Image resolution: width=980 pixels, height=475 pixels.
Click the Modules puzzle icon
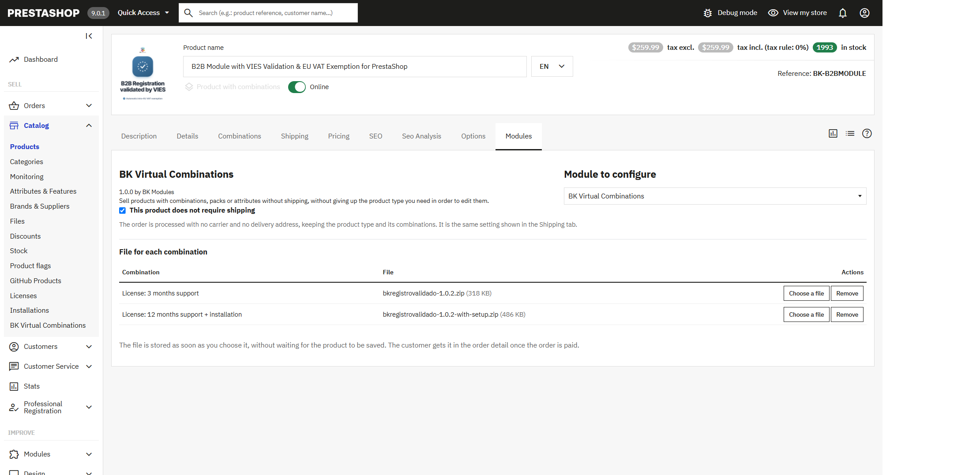(14, 454)
